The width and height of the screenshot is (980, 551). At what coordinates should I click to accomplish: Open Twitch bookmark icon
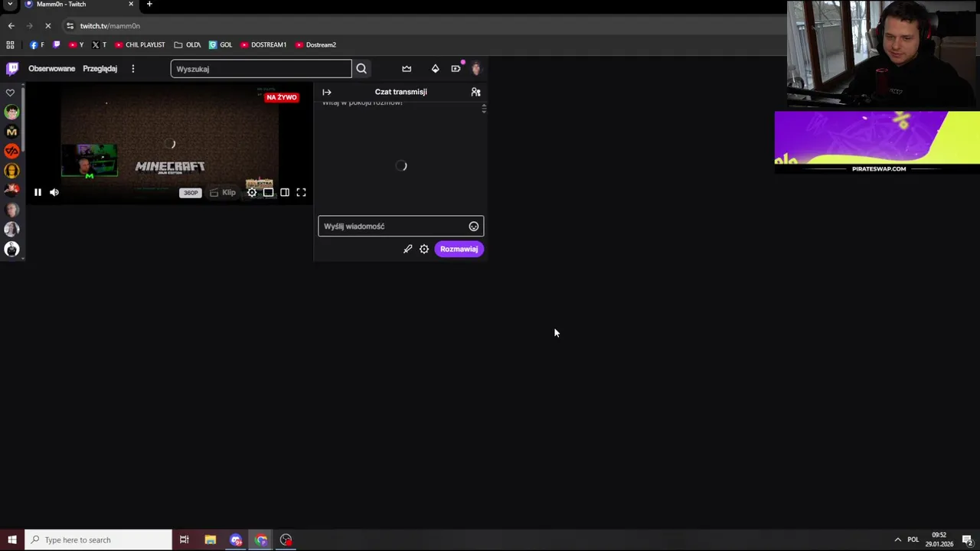click(x=56, y=45)
